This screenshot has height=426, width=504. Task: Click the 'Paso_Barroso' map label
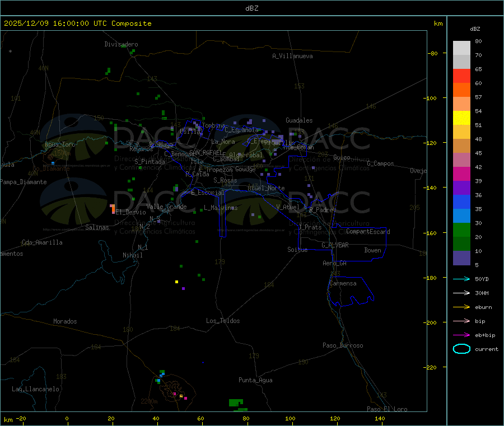coord(343,345)
